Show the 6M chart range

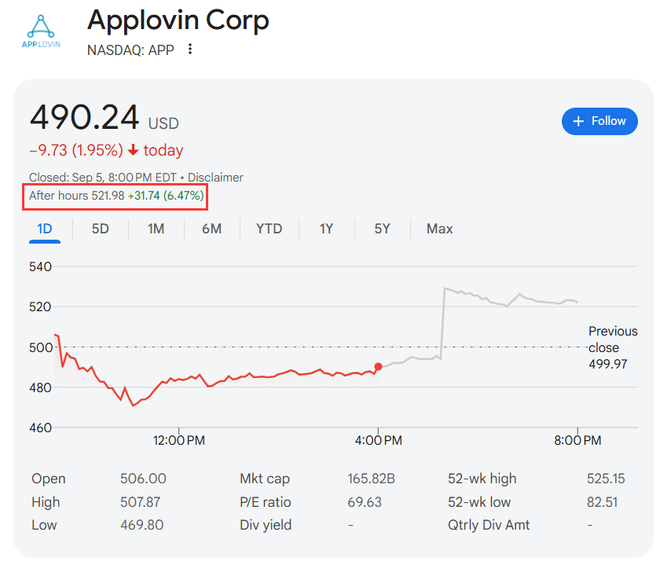(211, 229)
